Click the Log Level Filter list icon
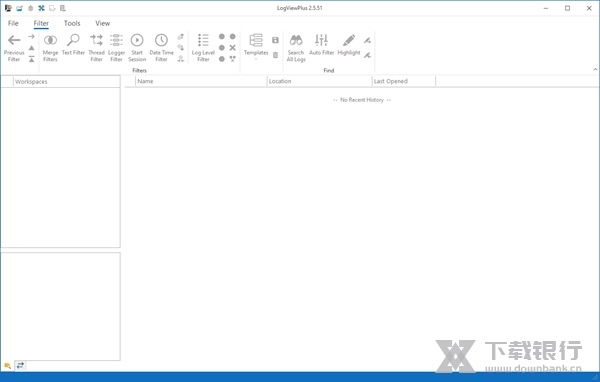The height and width of the screenshot is (382, 600). (203, 40)
